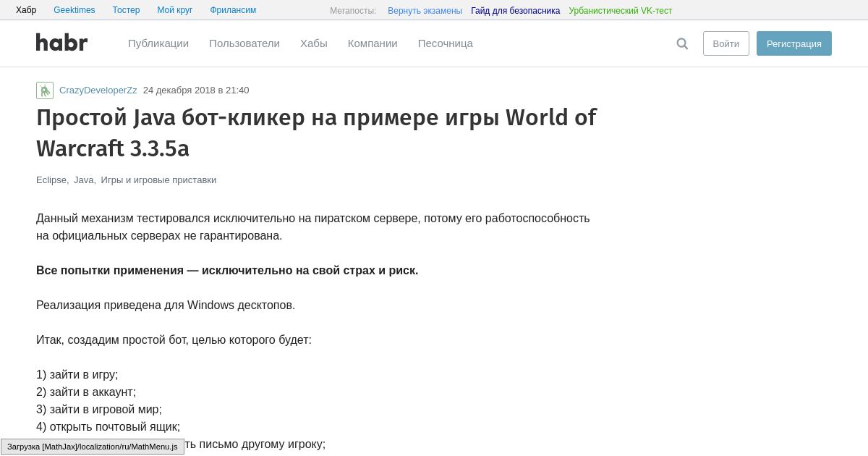Click list item 3) зайти в игровой мир
868x456 pixels.
pyautogui.click(x=99, y=410)
